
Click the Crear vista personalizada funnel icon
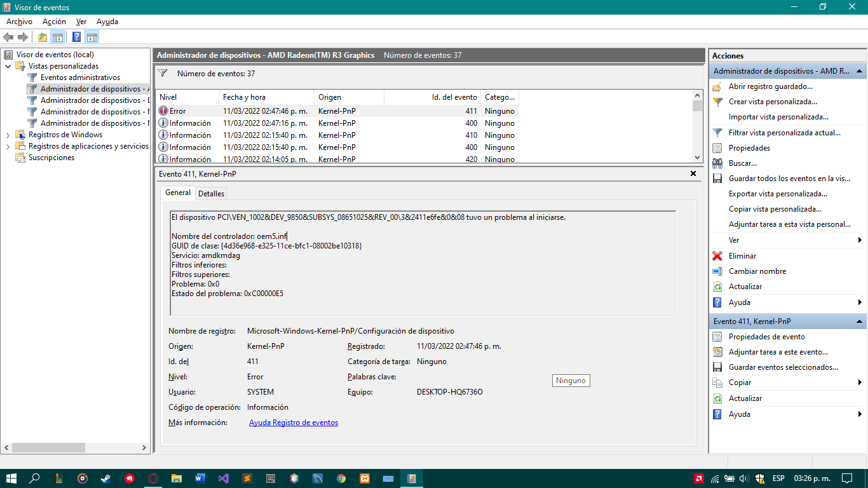pos(717,102)
